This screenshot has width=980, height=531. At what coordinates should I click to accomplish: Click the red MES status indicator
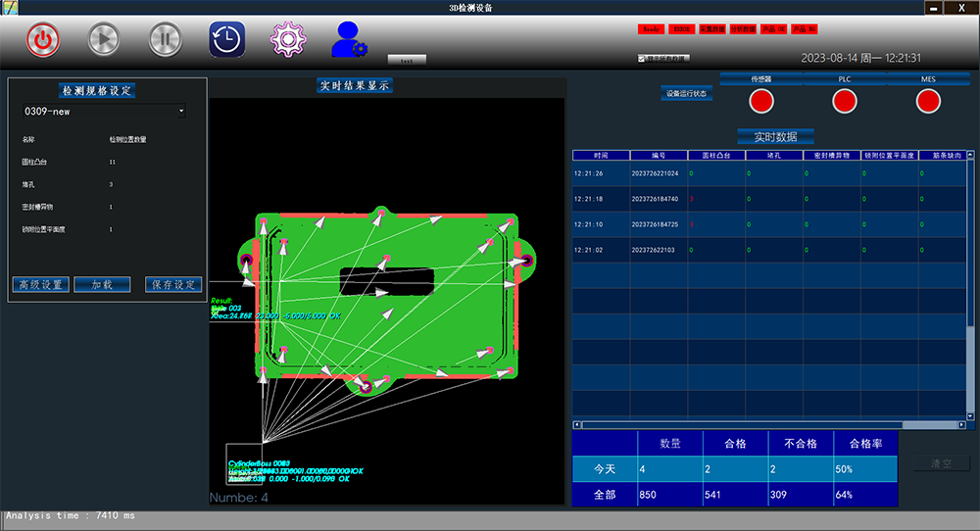pyautogui.click(x=928, y=100)
